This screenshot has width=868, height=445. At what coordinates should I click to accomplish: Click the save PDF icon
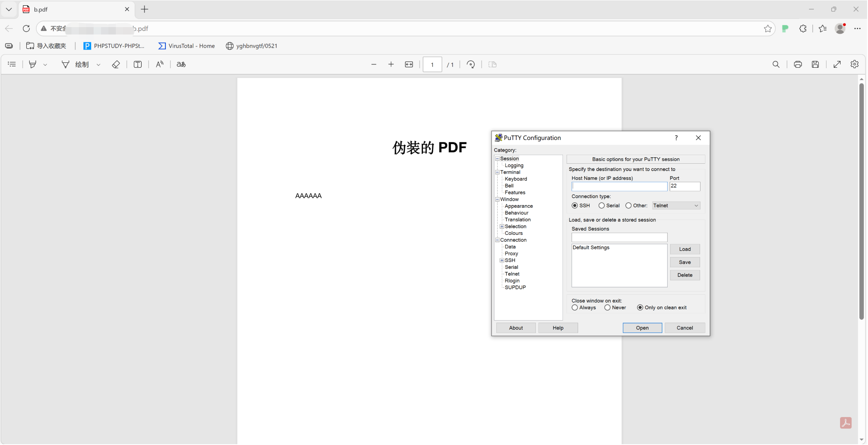tap(815, 64)
